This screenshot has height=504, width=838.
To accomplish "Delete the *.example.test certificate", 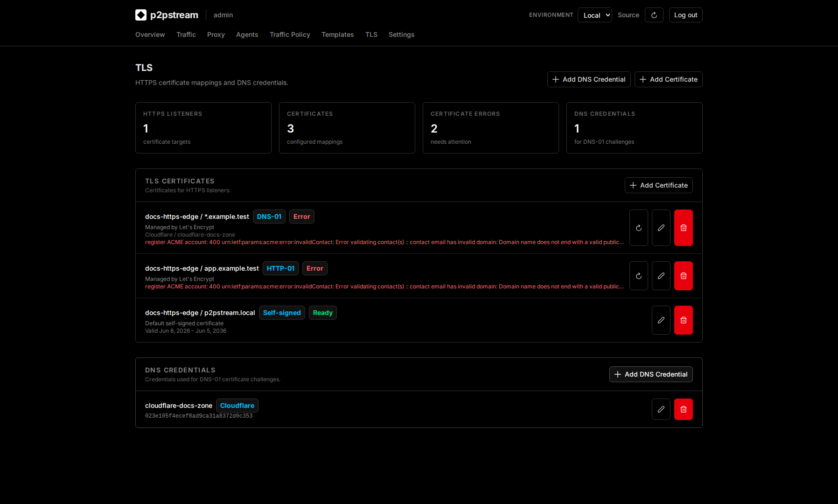I will (684, 228).
